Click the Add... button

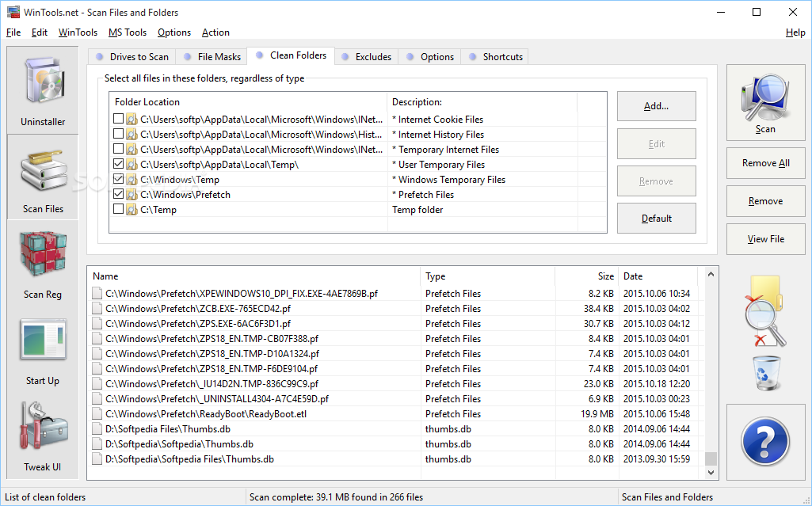click(x=656, y=106)
